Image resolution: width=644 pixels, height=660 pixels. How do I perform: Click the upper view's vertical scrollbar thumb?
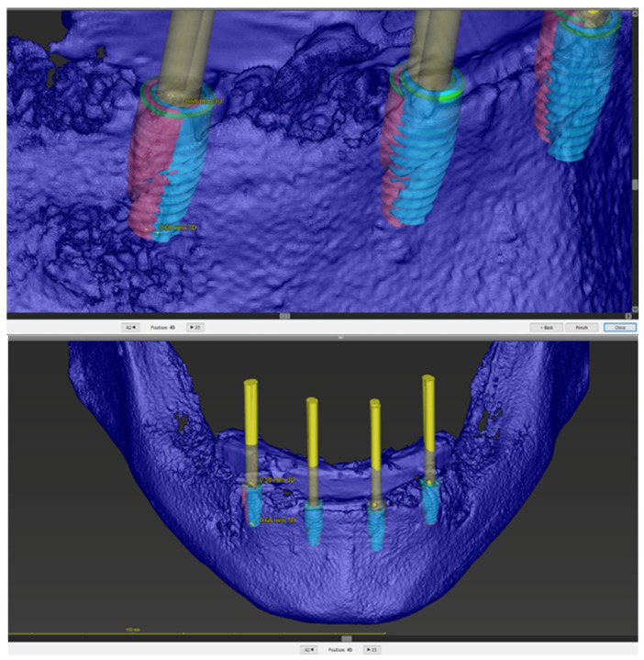635,185
